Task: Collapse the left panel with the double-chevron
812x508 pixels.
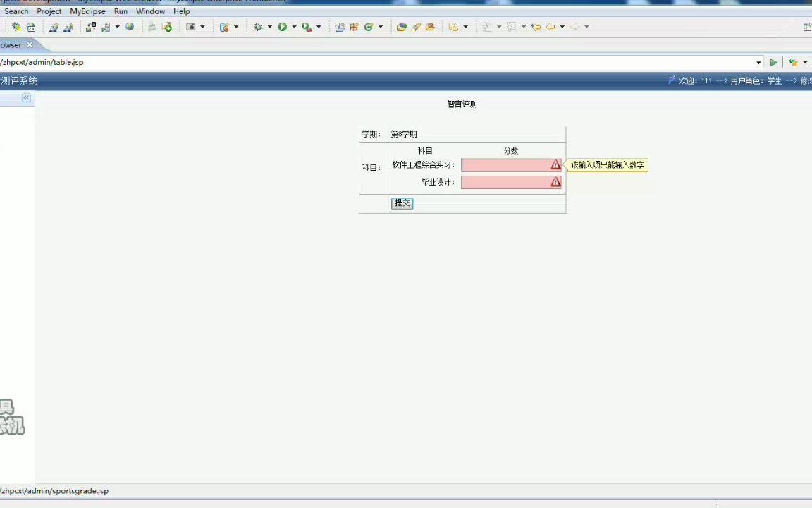Action: (25, 98)
